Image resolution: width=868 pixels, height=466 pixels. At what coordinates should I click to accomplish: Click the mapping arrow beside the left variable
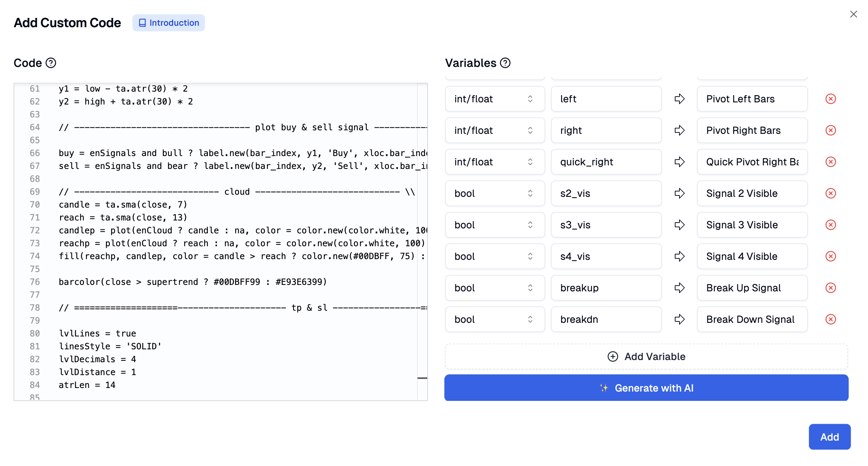pos(679,99)
